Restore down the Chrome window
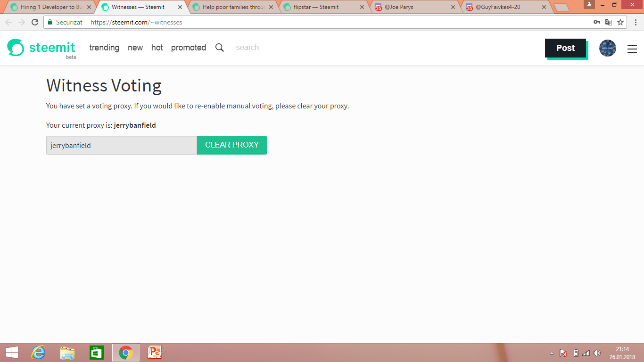 (615, 4)
